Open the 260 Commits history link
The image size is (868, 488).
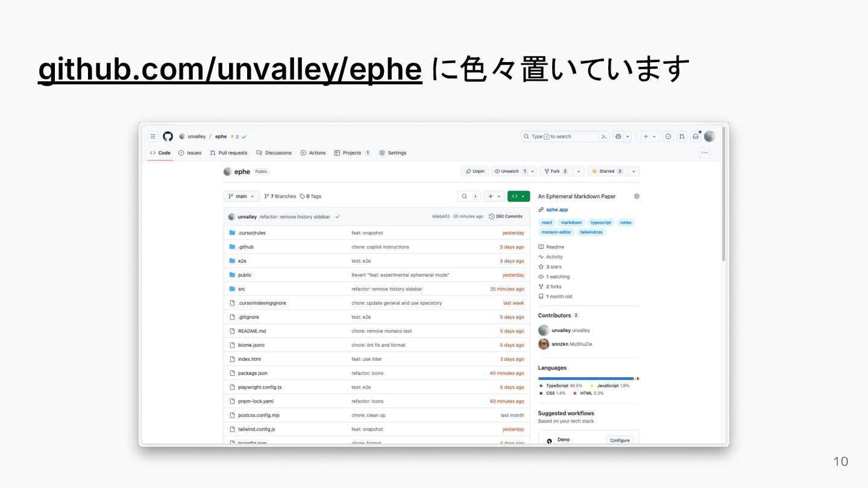click(505, 216)
